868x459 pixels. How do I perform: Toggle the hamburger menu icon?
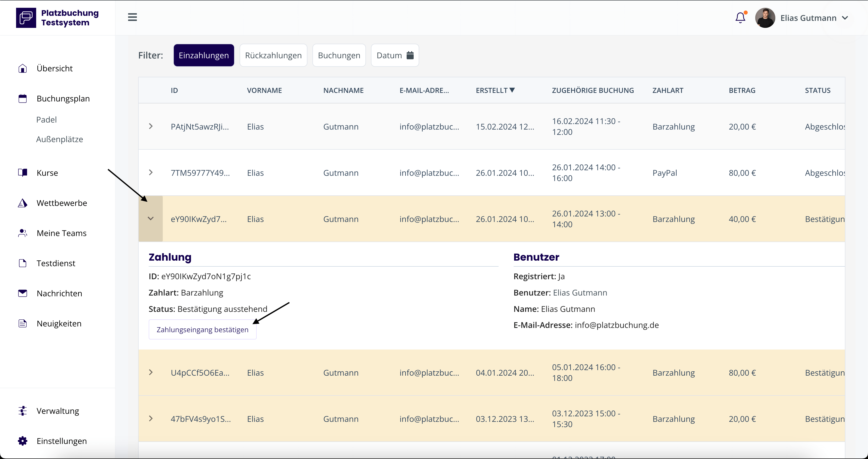[132, 17]
